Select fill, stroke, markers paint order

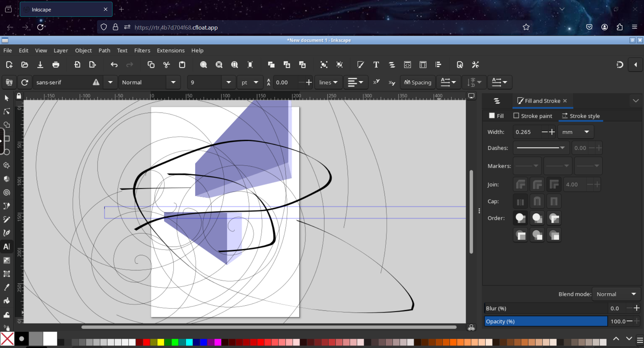coord(520,218)
